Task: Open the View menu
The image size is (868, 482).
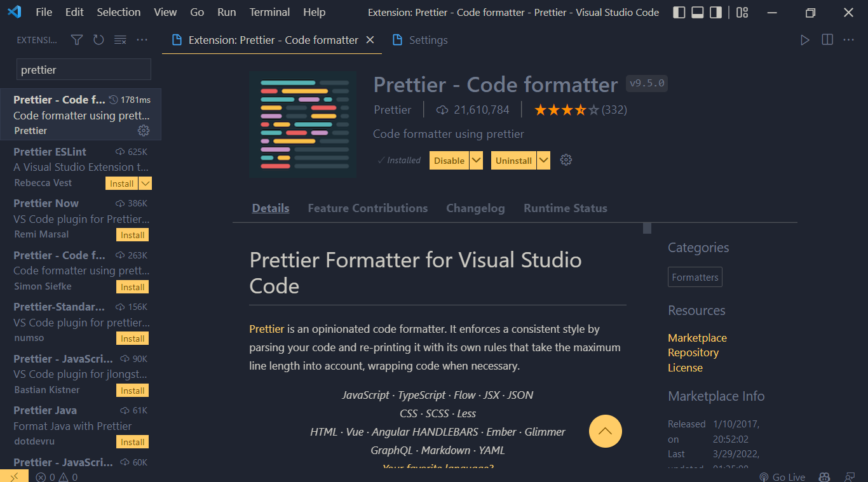Action: click(165, 12)
